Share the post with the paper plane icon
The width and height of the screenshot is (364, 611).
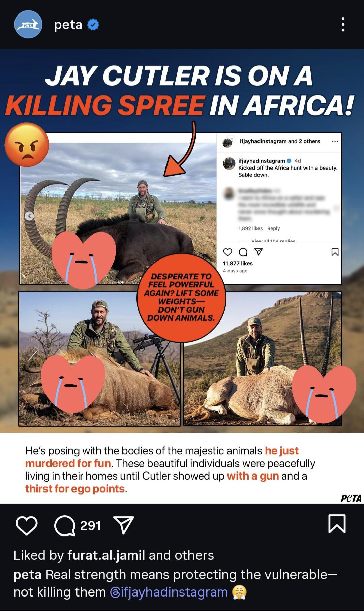point(124,525)
